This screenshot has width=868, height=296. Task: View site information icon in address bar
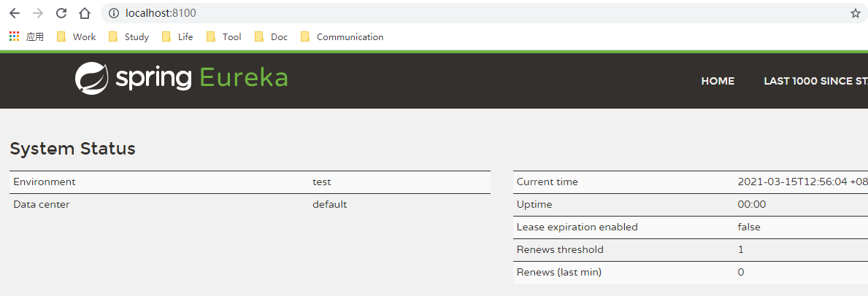point(113,13)
